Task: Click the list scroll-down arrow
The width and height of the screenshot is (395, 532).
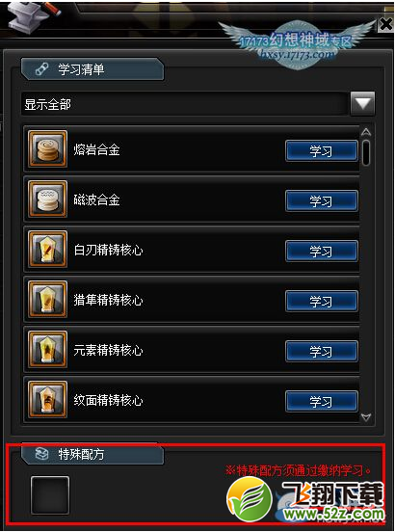Action: tap(366, 417)
